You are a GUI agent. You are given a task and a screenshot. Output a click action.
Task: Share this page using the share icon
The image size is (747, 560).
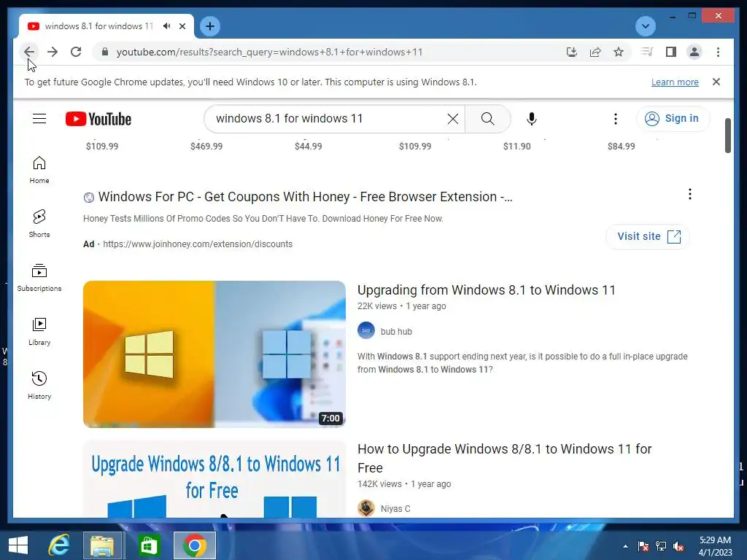point(595,52)
